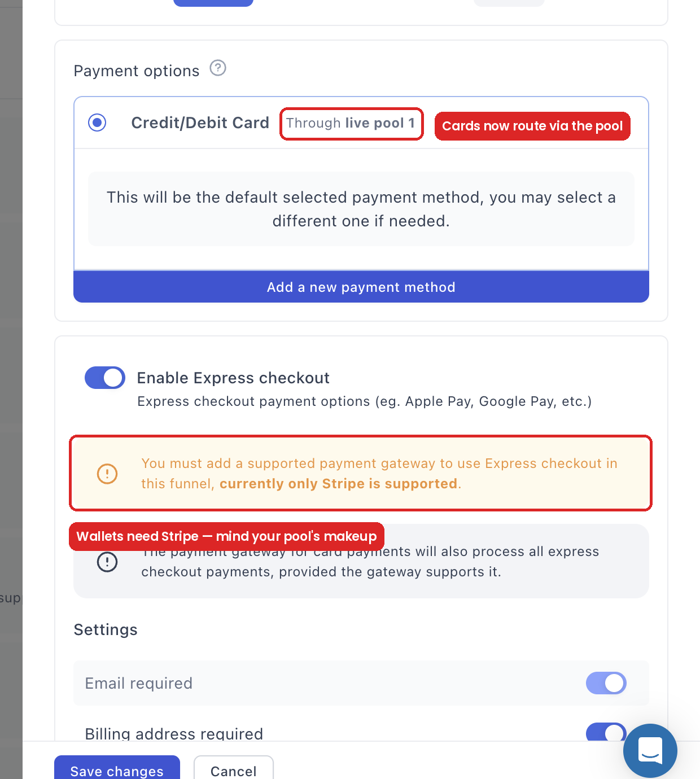
Task: Click the default payment method notice
Action: coord(361,209)
